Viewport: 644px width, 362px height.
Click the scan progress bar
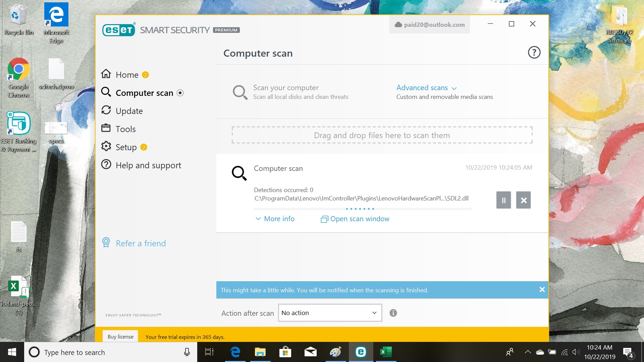(x=363, y=209)
